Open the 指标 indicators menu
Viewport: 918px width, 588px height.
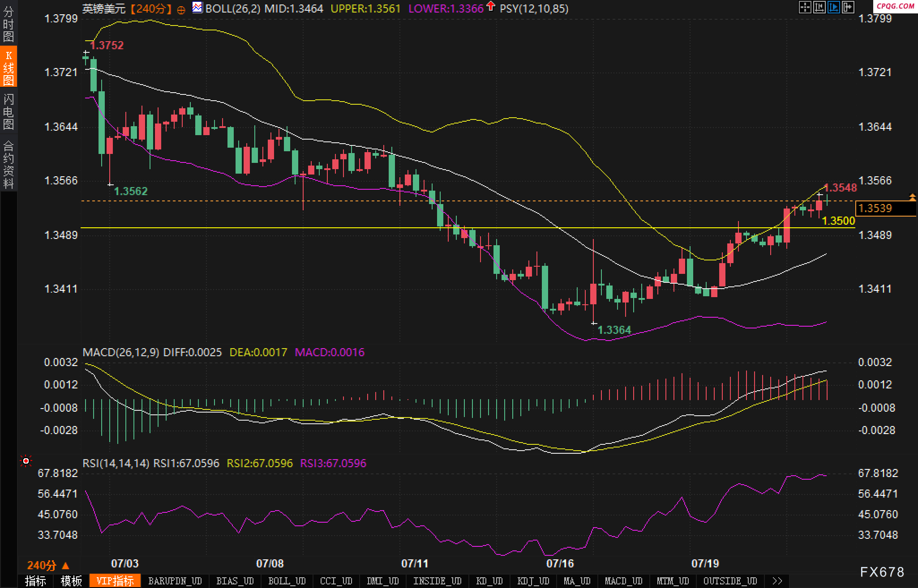click(35, 581)
